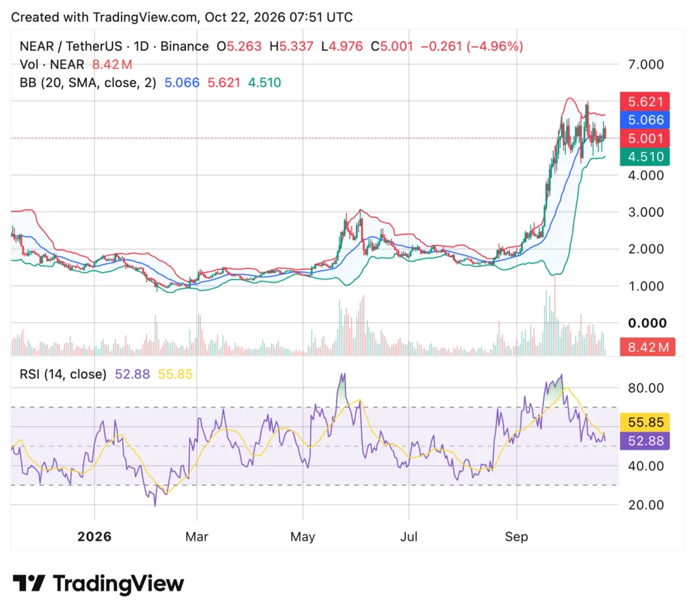Click the purple 52.88 RSI axis tag
Screen dimensions: 695x616
point(645,441)
